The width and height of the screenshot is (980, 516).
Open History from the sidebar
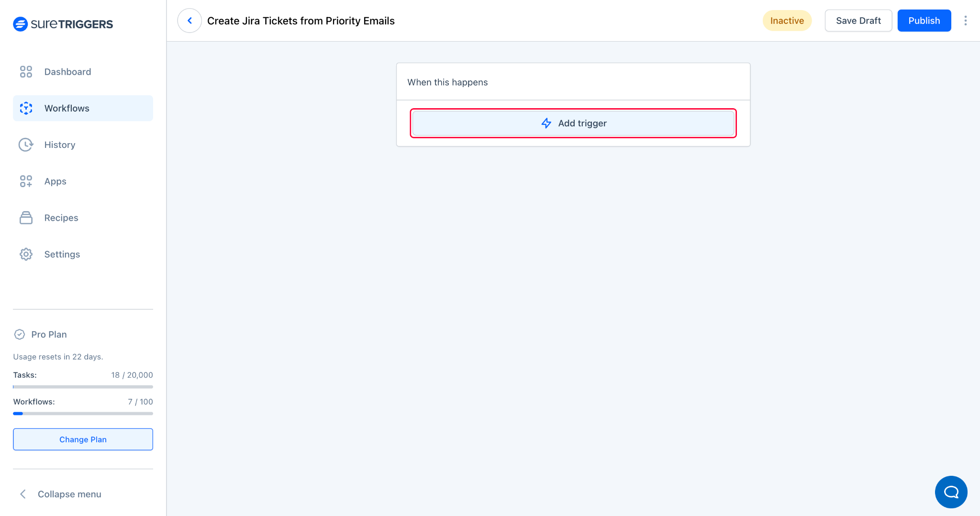[x=59, y=145]
